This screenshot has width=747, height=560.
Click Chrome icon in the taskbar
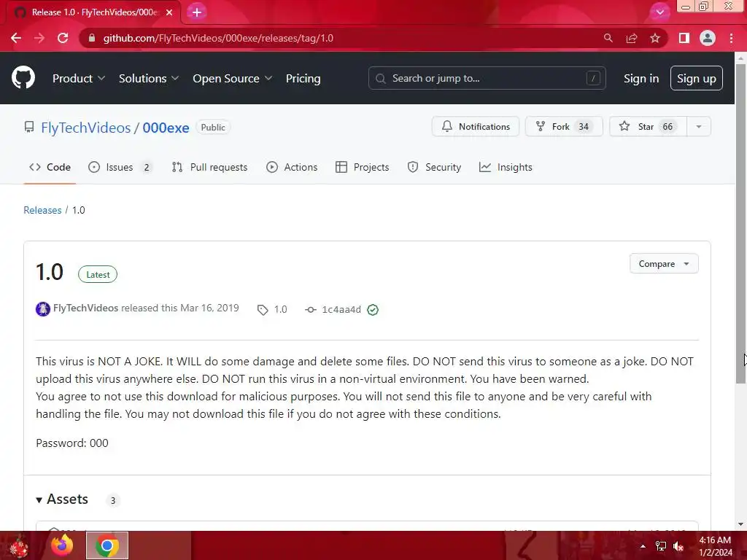pos(107,545)
